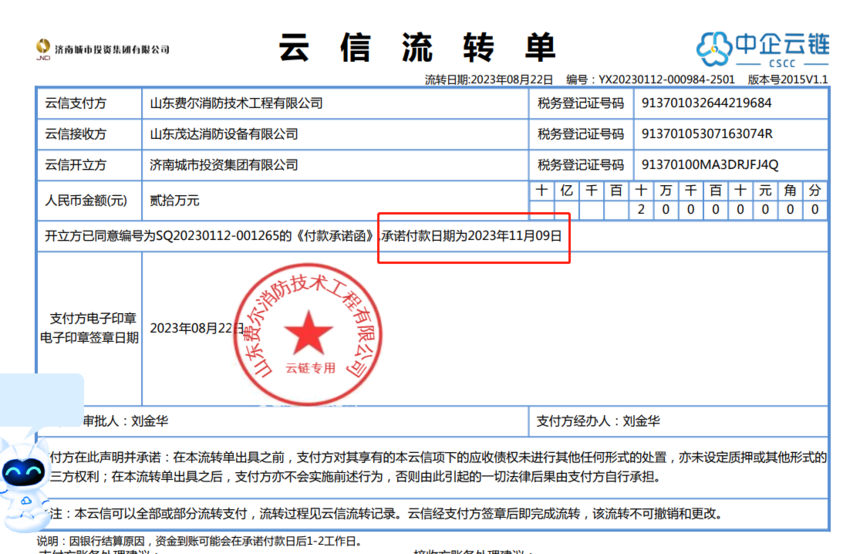Click the 云信开立方 label cell
860x554 pixels.
coord(89,165)
